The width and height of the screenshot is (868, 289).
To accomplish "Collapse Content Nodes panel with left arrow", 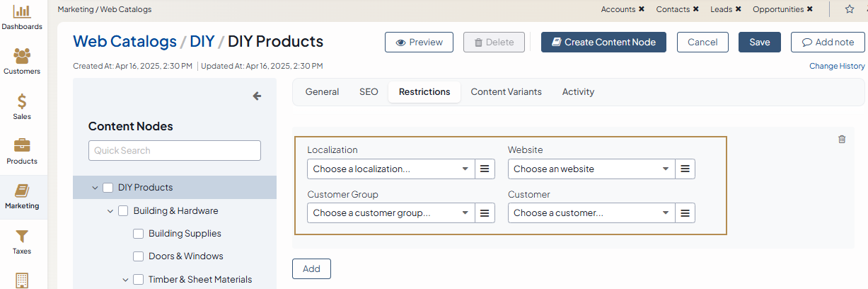I will [257, 96].
